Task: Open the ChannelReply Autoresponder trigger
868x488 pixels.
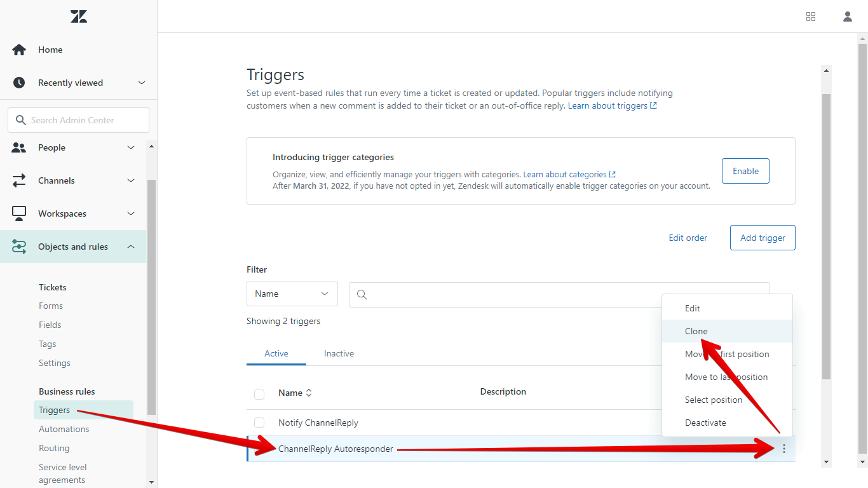Action: point(336,449)
